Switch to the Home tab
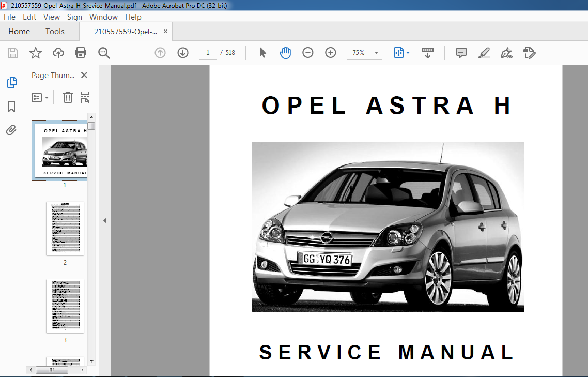This screenshot has height=377, width=588. coord(19,32)
